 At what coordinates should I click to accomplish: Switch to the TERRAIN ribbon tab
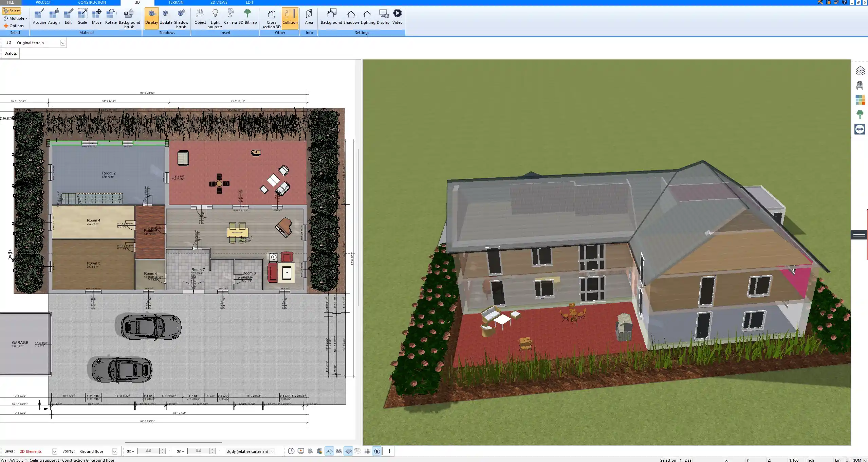click(x=176, y=2)
